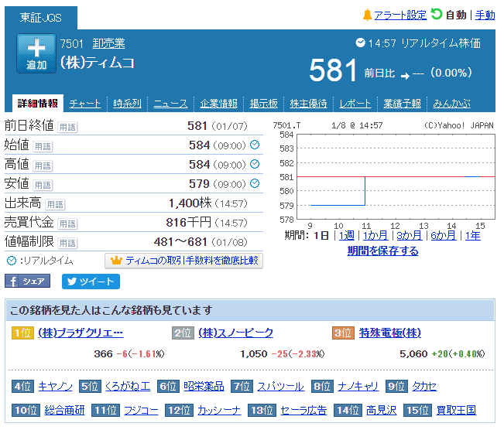Change chart period to 1か月

tap(375, 236)
